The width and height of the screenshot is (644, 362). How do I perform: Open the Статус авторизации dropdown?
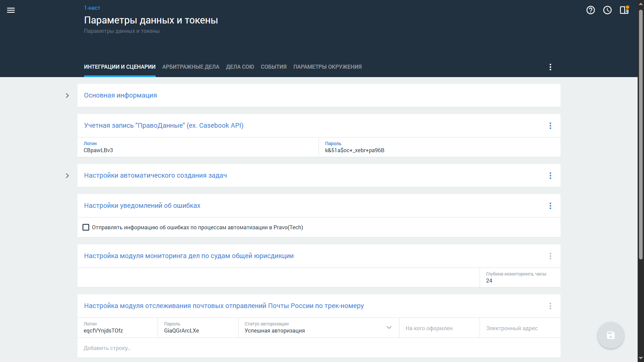coord(319,328)
